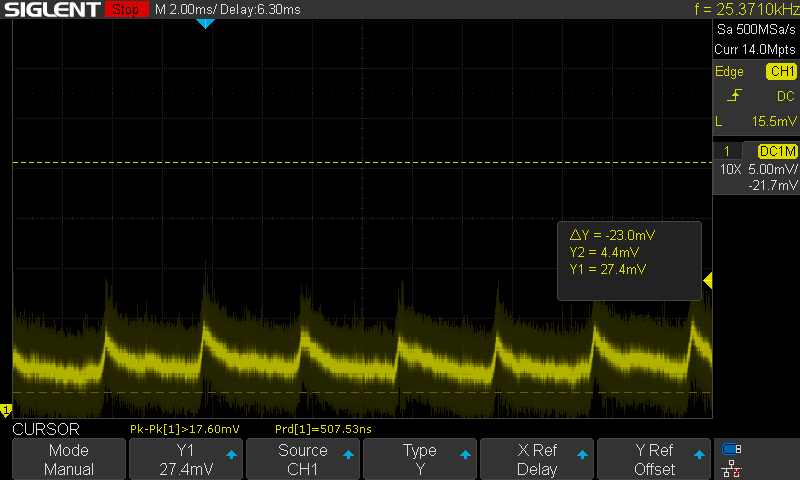Click the -21.7mV channel offset value

click(x=772, y=185)
